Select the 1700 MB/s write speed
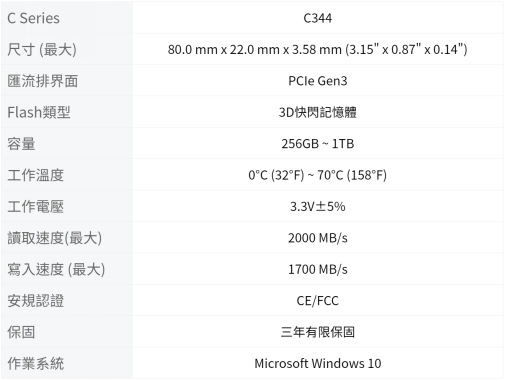 click(317, 269)
